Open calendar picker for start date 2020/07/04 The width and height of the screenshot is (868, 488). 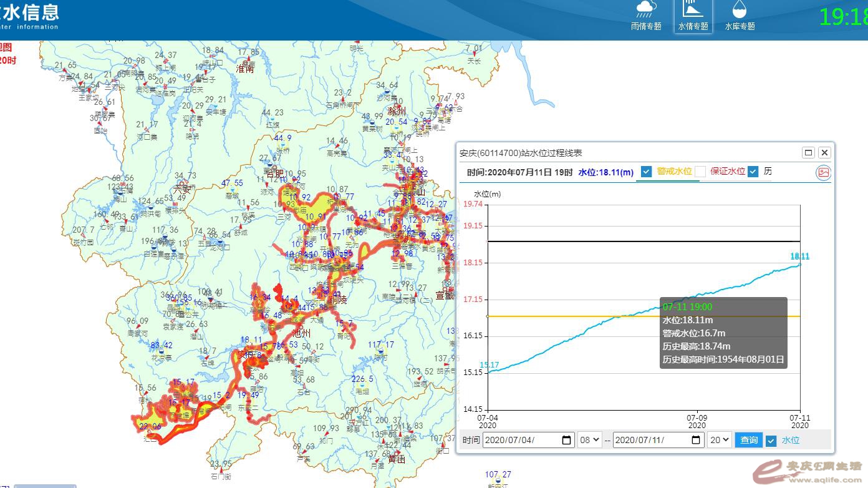click(566, 440)
